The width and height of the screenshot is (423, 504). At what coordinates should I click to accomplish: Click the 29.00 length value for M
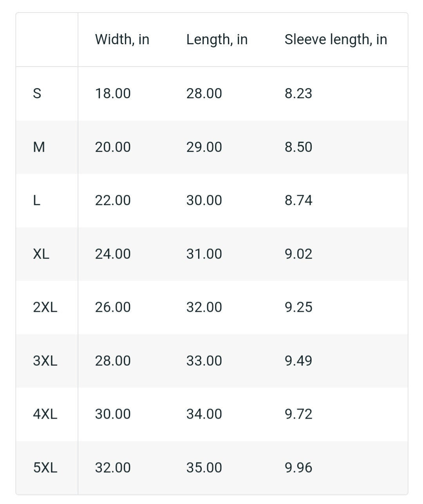coord(204,147)
